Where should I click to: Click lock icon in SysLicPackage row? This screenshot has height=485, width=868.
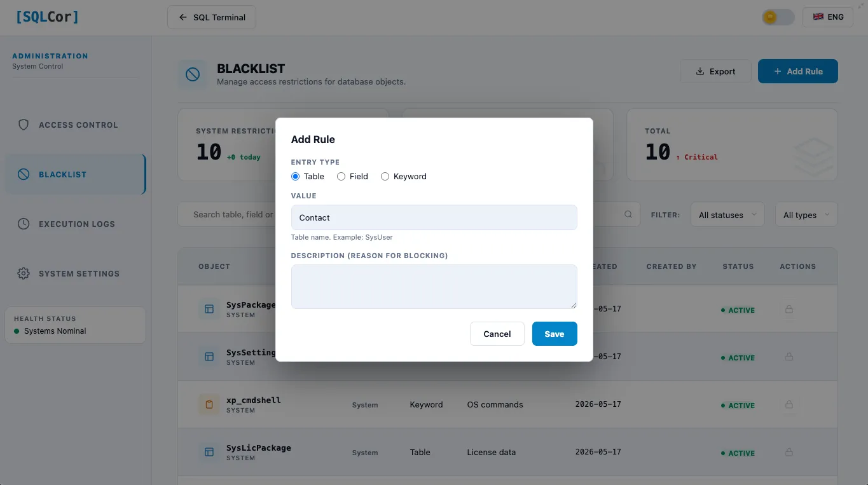tap(789, 453)
